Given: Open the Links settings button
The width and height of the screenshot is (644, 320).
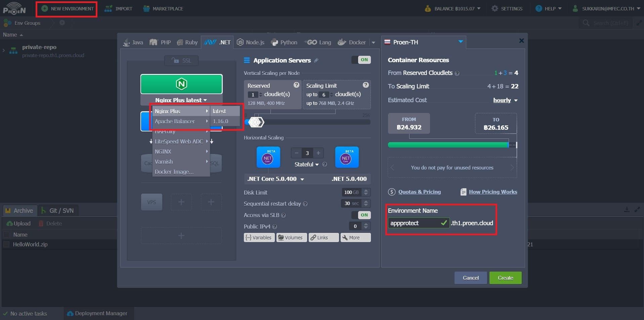Looking at the screenshot, I should click(x=323, y=238).
